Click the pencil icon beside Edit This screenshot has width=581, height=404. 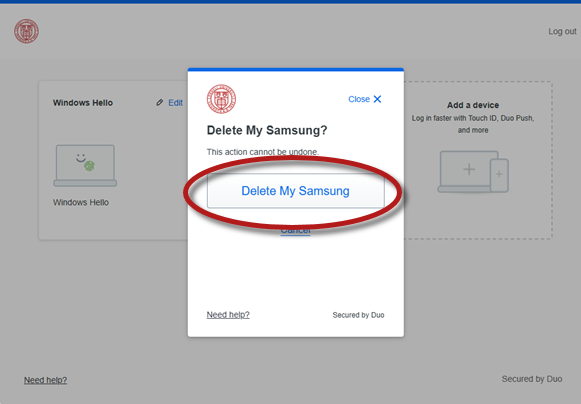[x=159, y=102]
